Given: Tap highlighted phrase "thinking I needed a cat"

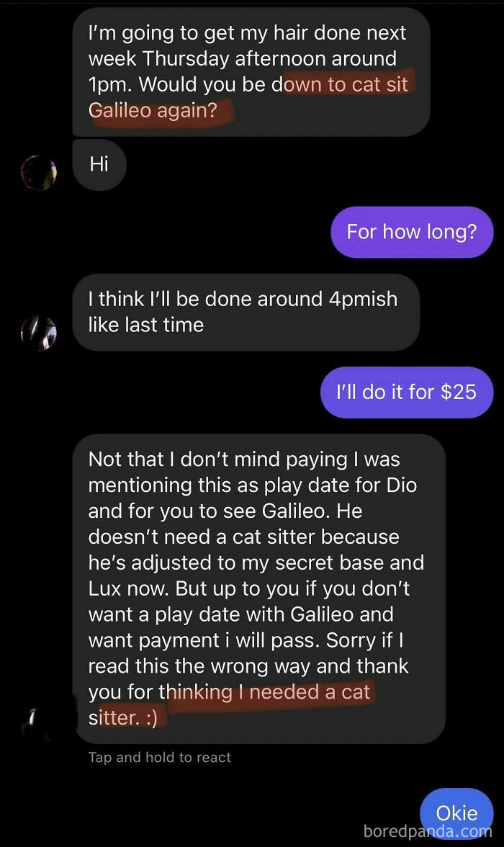Looking at the screenshot, I should [x=271, y=692].
